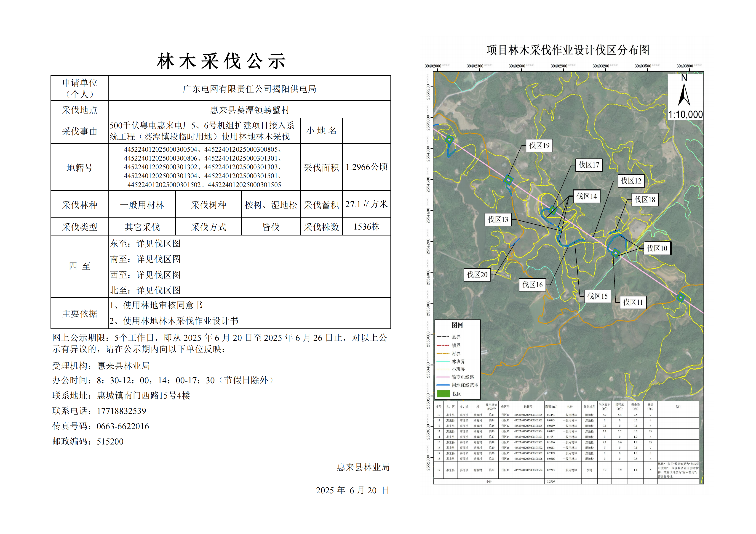
Task: Select the 伐区15 map label
Action: [597, 296]
